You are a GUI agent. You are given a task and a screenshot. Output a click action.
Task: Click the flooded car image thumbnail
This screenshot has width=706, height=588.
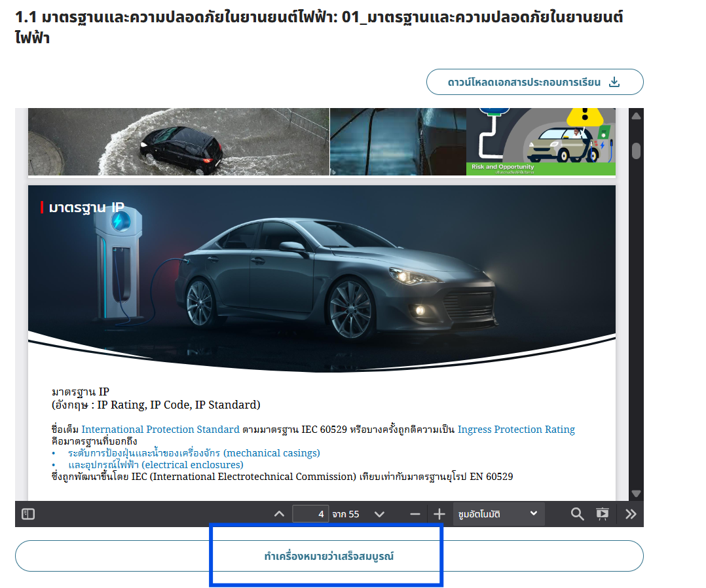pyautogui.click(x=178, y=141)
